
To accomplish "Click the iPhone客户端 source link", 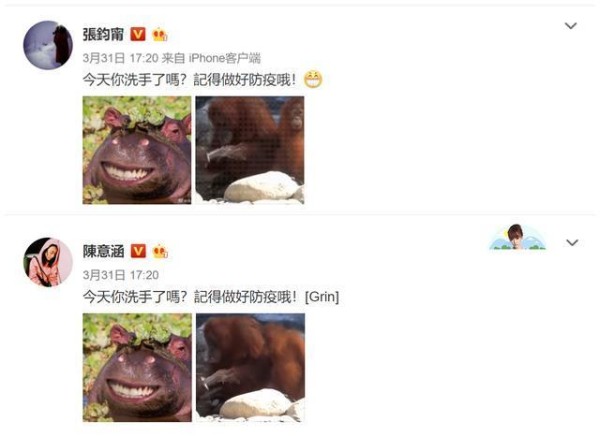I will (225, 58).
